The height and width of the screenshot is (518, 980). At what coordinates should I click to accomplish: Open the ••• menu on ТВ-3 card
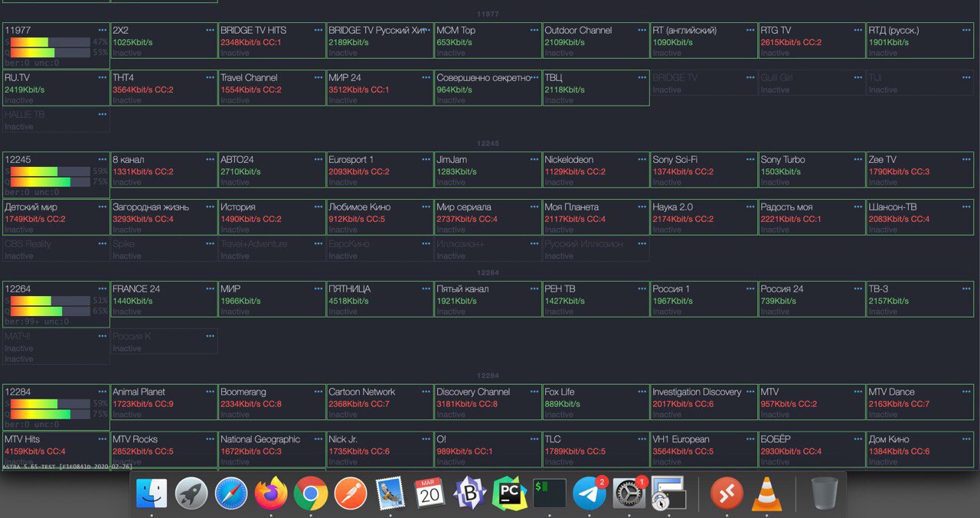click(x=966, y=289)
